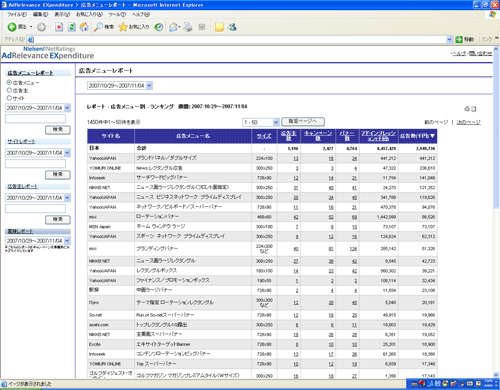Stop page loading with the red X icon
The image size is (500, 390).
(59, 27)
